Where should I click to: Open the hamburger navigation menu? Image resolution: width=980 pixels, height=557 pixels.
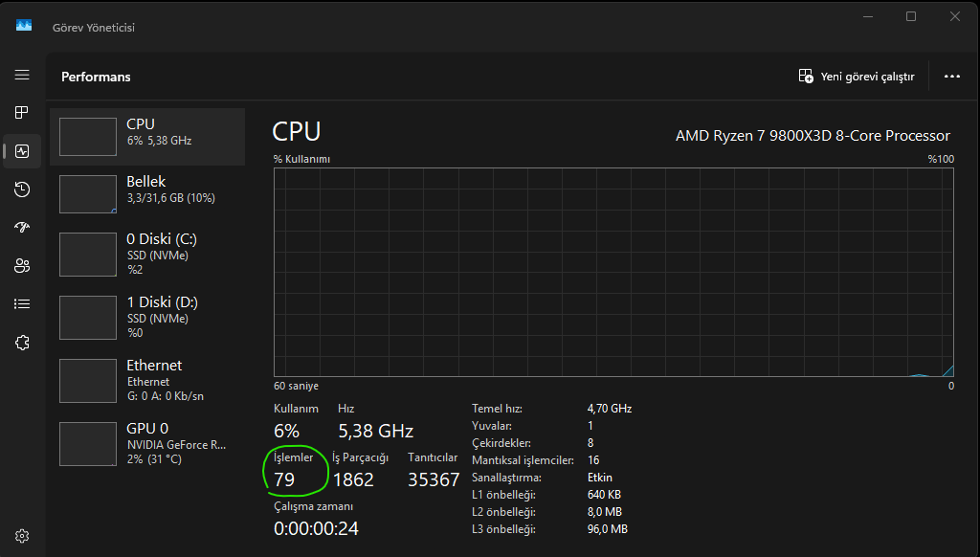click(22, 75)
